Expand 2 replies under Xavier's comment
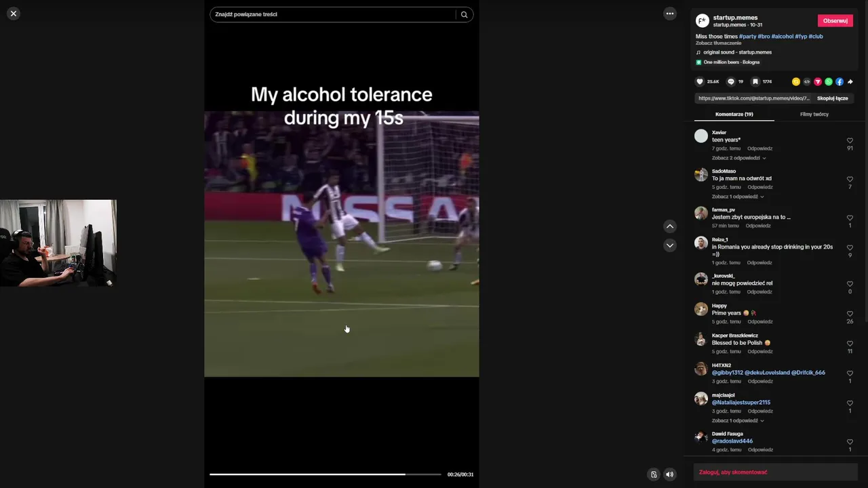This screenshot has width=868, height=488. (x=738, y=158)
